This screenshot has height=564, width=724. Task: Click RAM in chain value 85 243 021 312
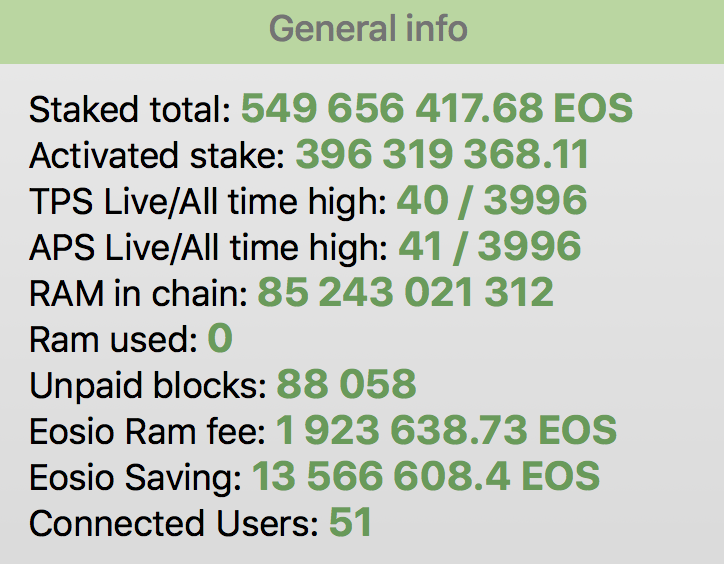405,291
